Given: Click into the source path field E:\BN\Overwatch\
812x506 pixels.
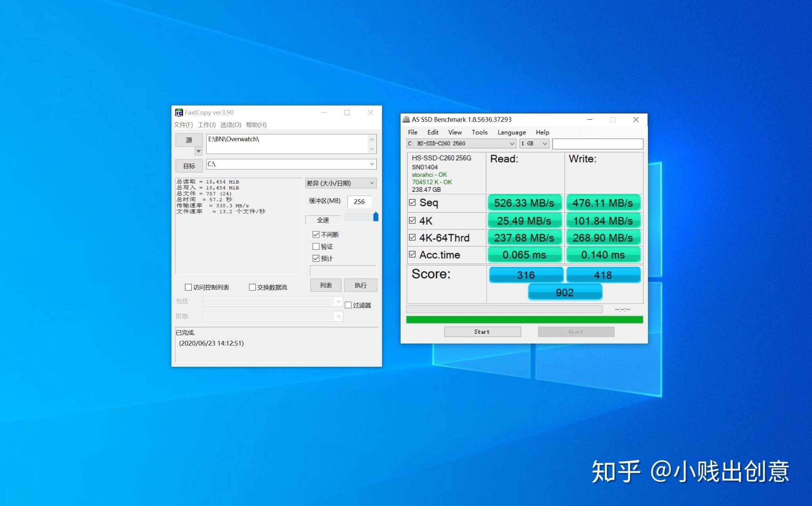Looking at the screenshot, I should click(x=287, y=144).
